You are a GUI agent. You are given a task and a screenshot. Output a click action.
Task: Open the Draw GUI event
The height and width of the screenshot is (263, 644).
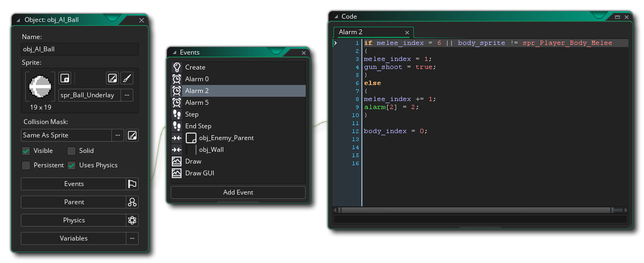tap(201, 173)
